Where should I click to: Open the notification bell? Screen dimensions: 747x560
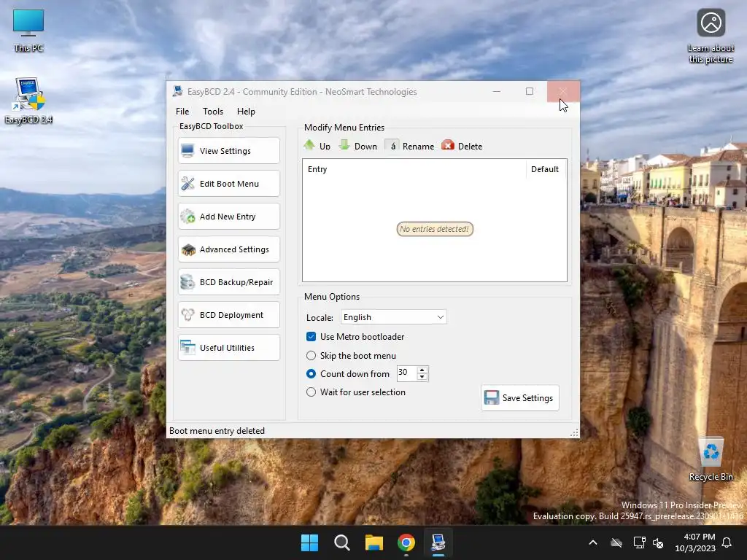pos(727,542)
